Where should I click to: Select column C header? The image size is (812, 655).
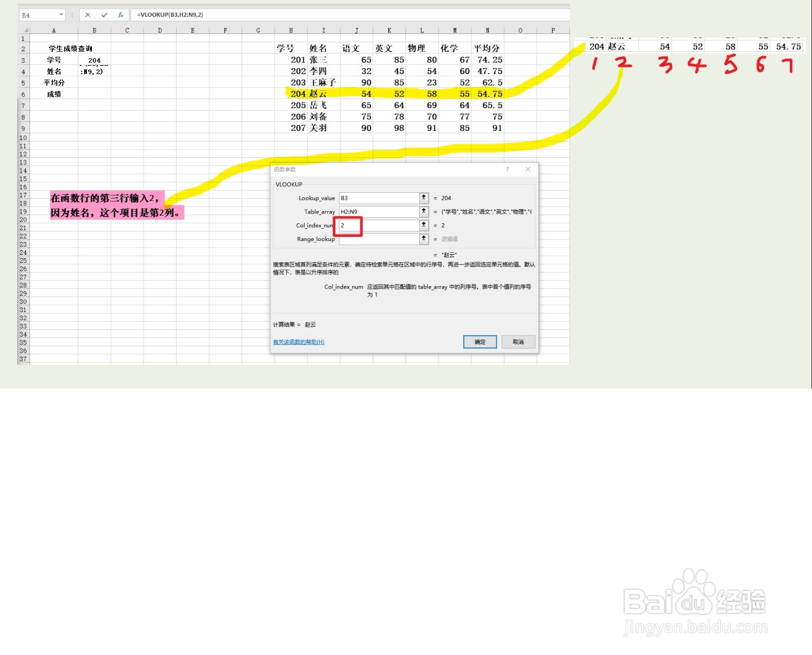pyautogui.click(x=127, y=30)
